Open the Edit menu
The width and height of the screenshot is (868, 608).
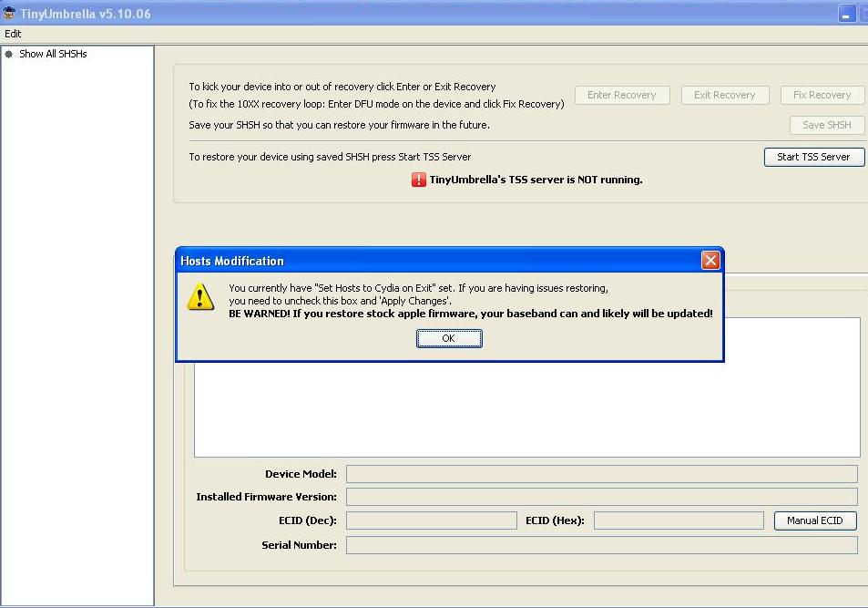13,34
